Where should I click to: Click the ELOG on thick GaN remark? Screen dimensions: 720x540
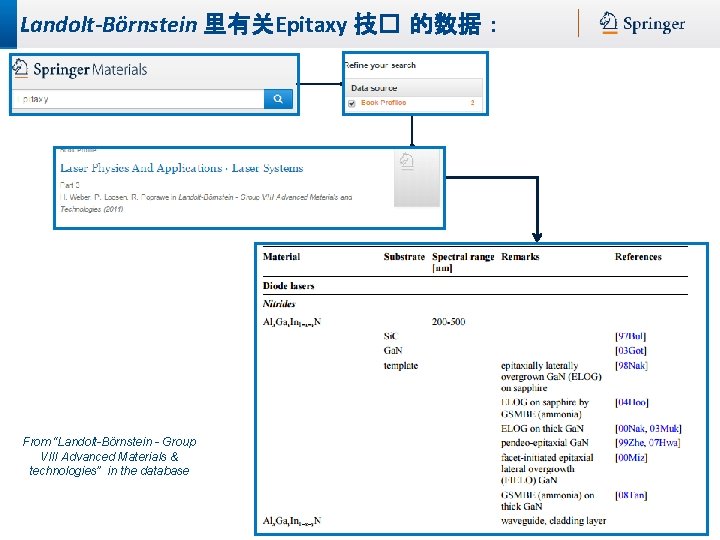542,428
